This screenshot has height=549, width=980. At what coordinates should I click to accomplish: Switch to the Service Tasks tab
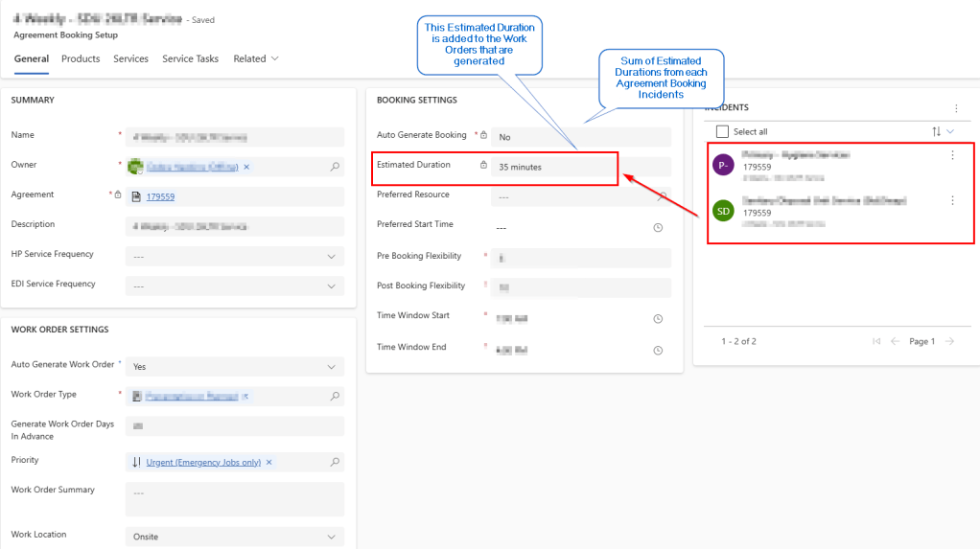click(190, 58)
